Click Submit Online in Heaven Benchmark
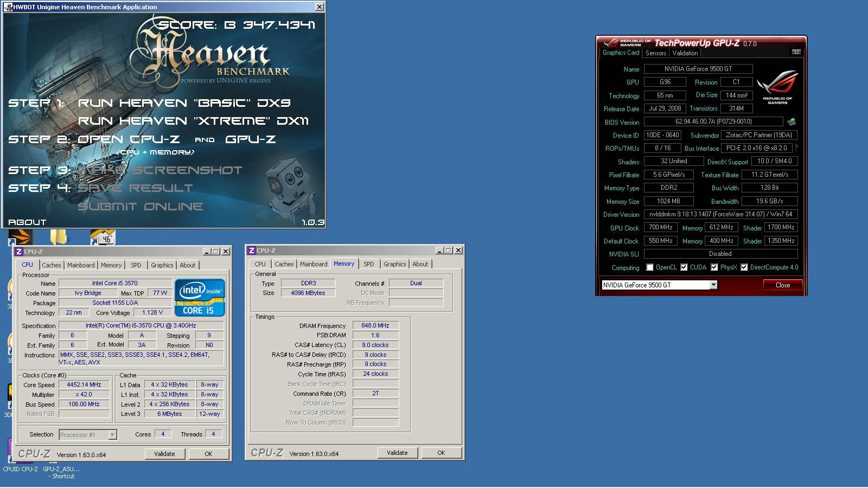 click(141, 207)
